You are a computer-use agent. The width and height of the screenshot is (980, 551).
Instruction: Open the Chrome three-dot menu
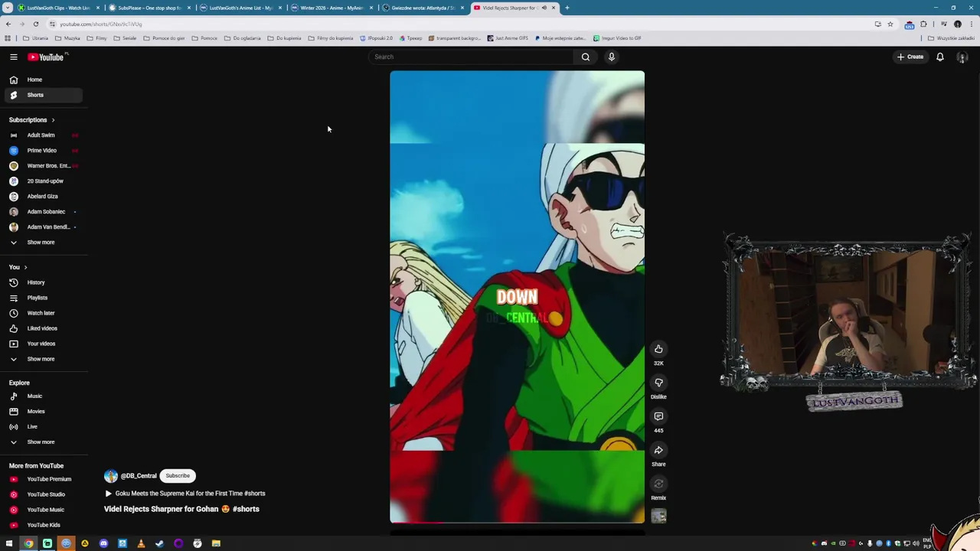tap(971, 24)
